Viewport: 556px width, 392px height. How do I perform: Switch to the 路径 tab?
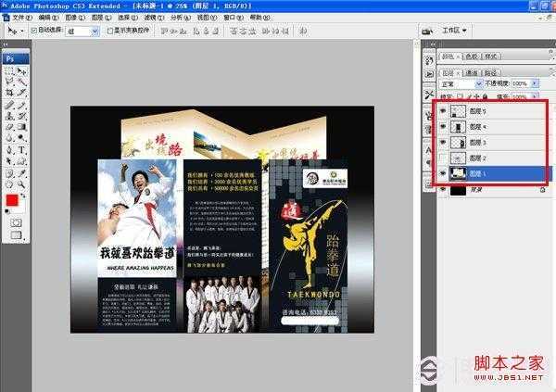point(491,73)
